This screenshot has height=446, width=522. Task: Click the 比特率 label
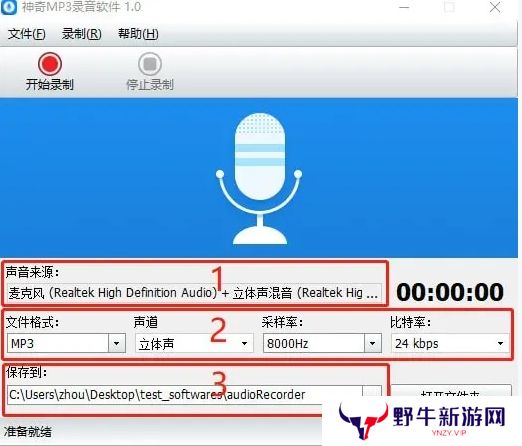coord(410,322)
